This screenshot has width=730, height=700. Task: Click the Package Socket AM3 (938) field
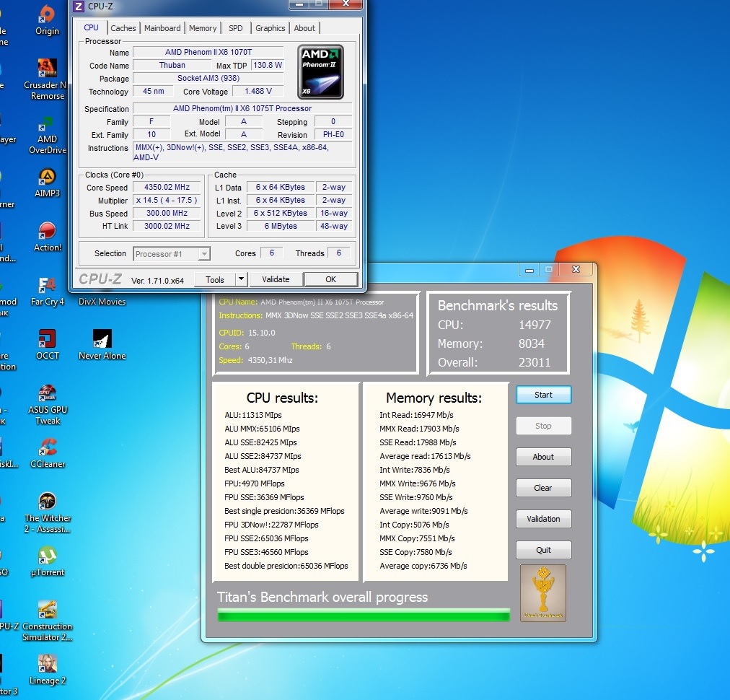[x=208, y=78]
